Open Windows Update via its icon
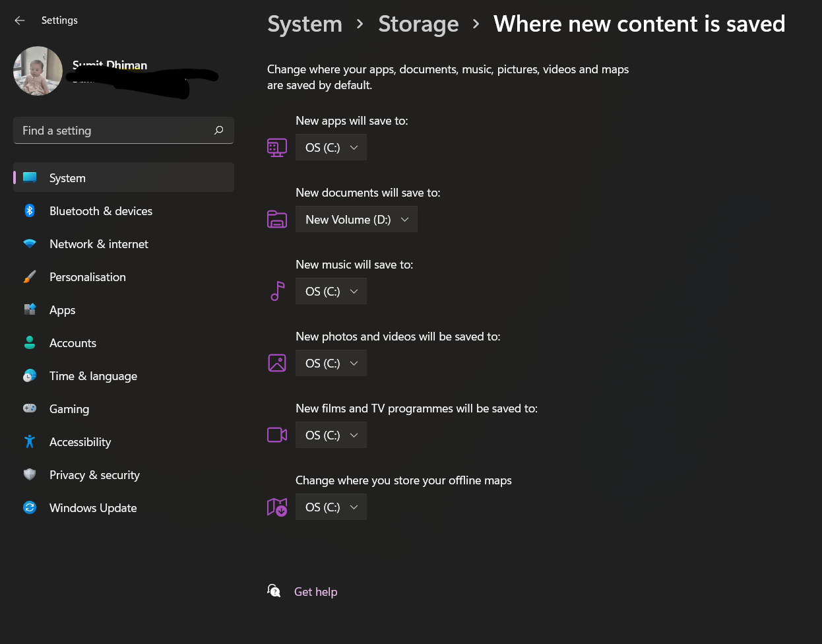 click(30, 507)
